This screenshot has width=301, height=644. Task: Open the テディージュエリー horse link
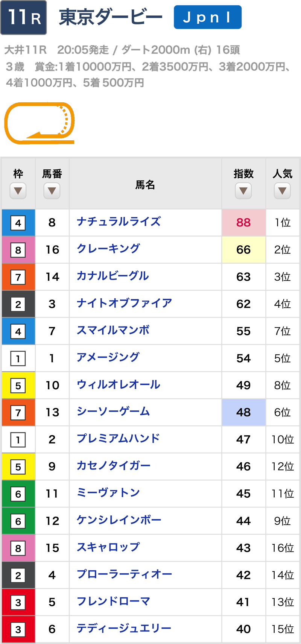tap(124, 629)
